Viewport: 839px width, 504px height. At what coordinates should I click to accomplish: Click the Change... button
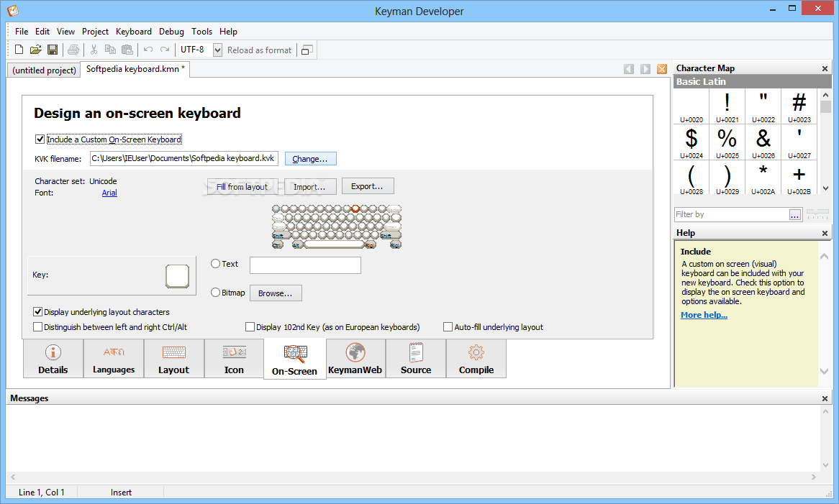coord(310,159)
